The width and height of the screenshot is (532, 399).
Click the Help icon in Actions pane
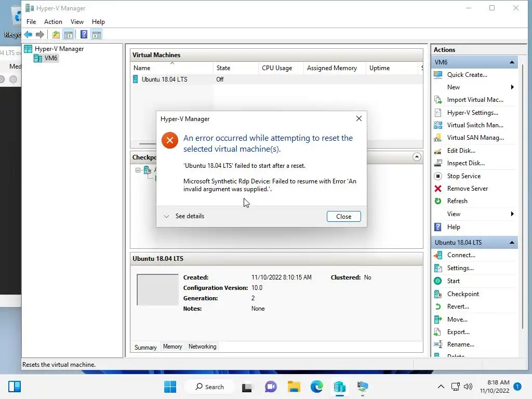click(438, 227)
